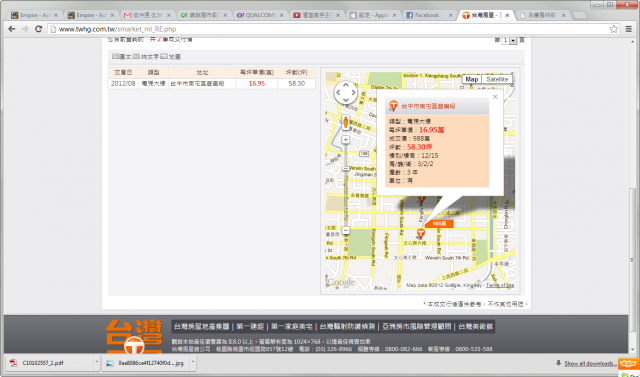Open the Gmail inbox tab
The image size is (640, 377).
148,15
